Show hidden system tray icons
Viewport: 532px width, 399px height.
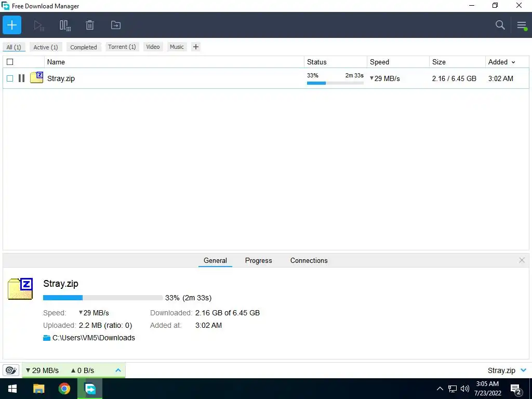[440, 389]
